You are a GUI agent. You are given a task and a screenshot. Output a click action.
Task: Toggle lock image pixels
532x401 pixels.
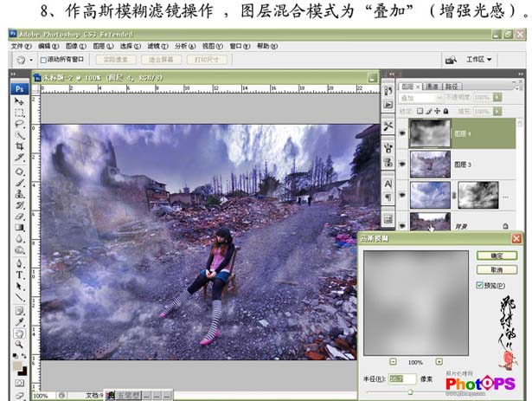tap(428, 111)
